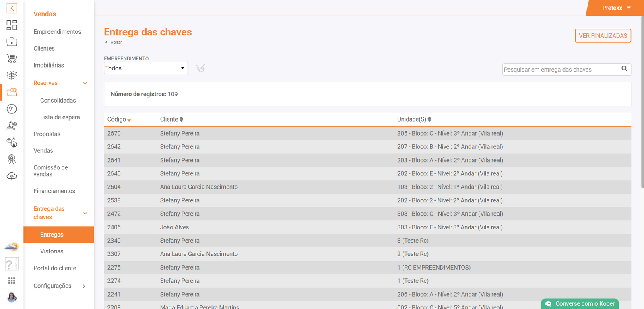This screenshot has width=644, height=309.
Task: Click the percent circle sidebar icon
Action: coord(12,109)
